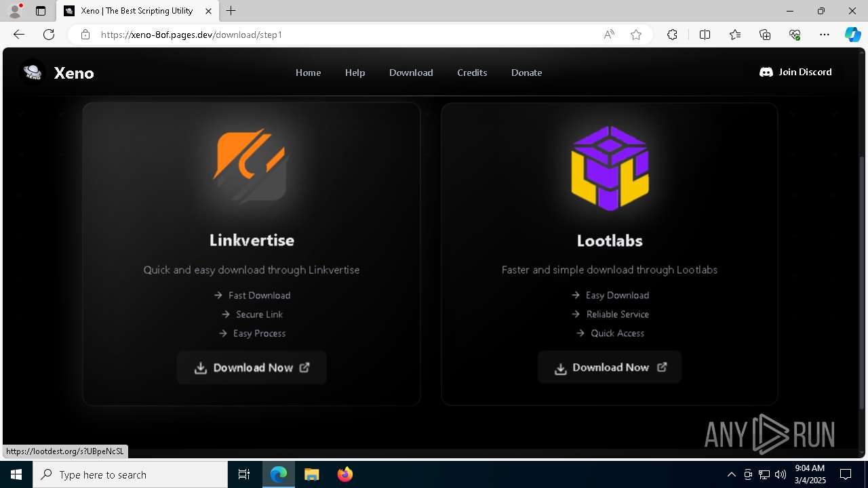Click the Xeno UFO logo icon

click(33, 71)
